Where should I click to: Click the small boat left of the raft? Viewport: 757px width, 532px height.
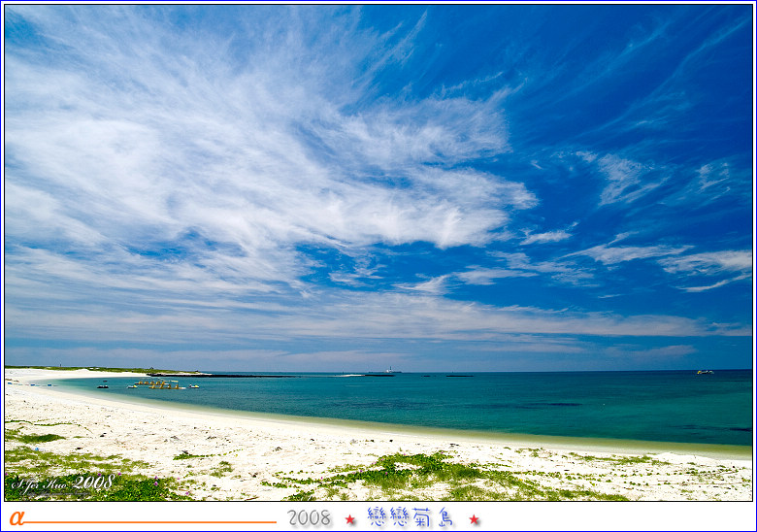click(x=102, y=385)
